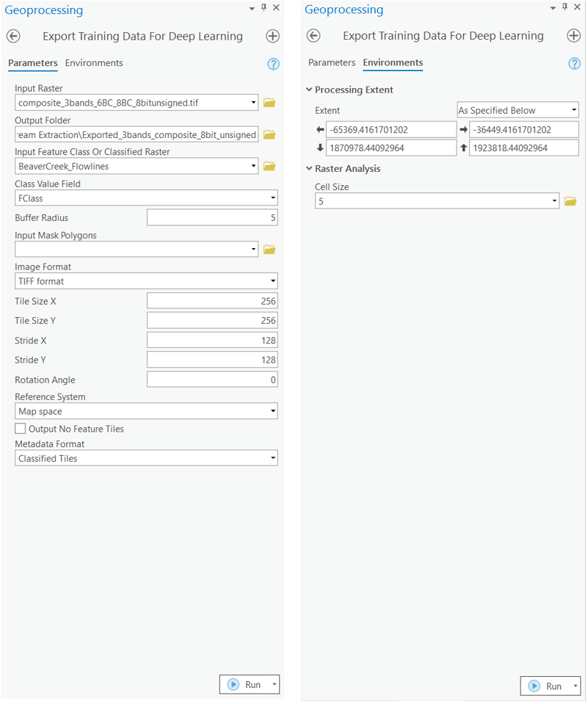
Task: Browse for Input Mask Polygons
Action: pos(269,250)
